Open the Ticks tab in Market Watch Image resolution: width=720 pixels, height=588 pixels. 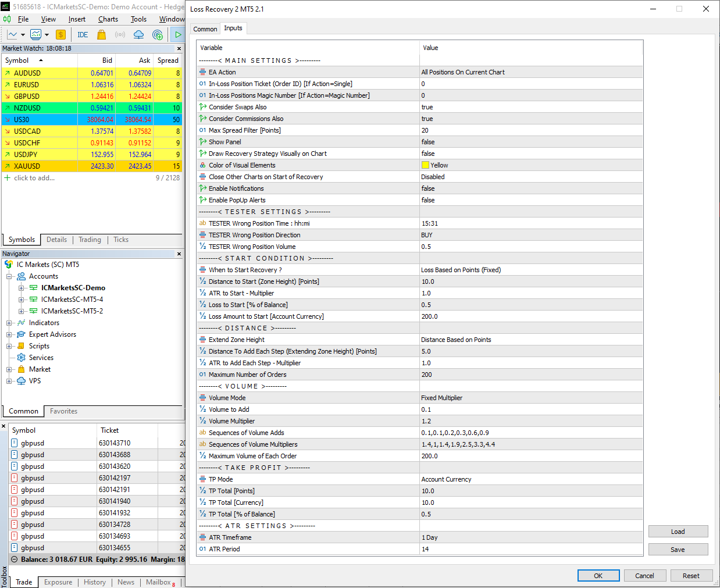coord(121,240)
